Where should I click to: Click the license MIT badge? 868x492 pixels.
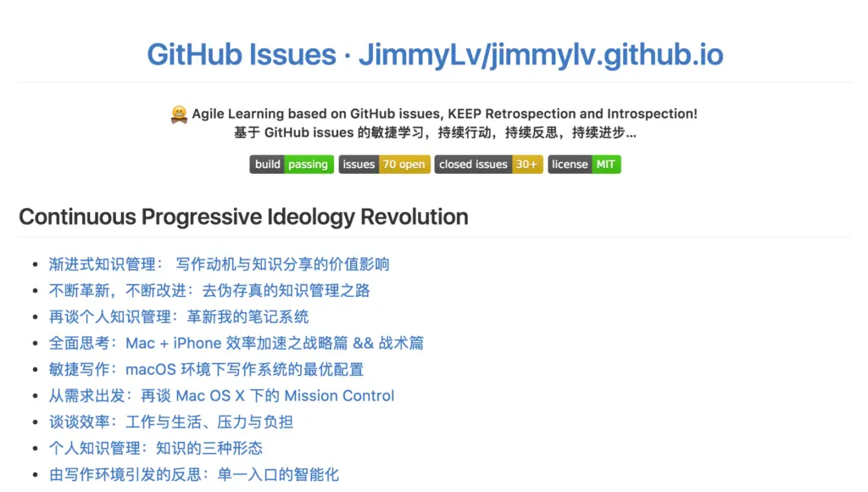pos(585,165)
